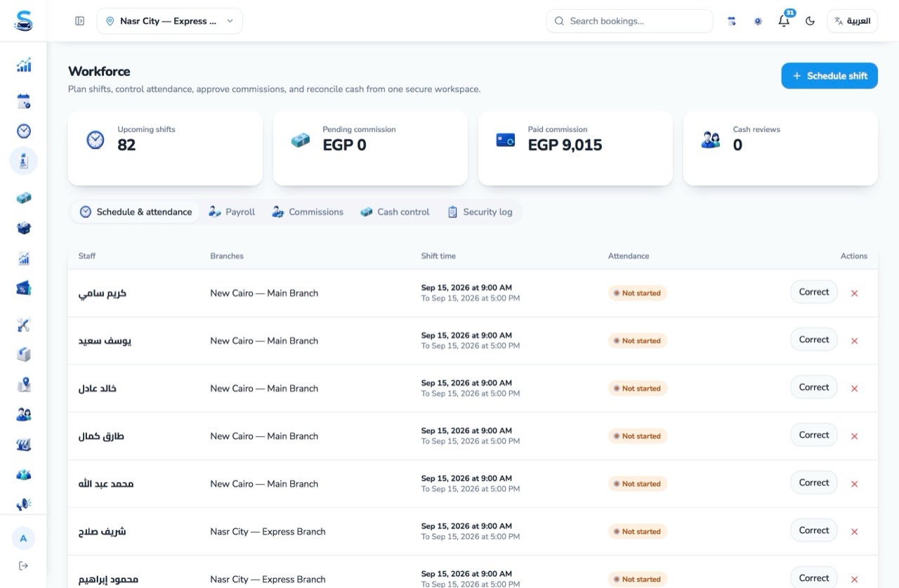
Task: Delete طارق كمال's shift with red X
Action: click(x=855, y=436)
